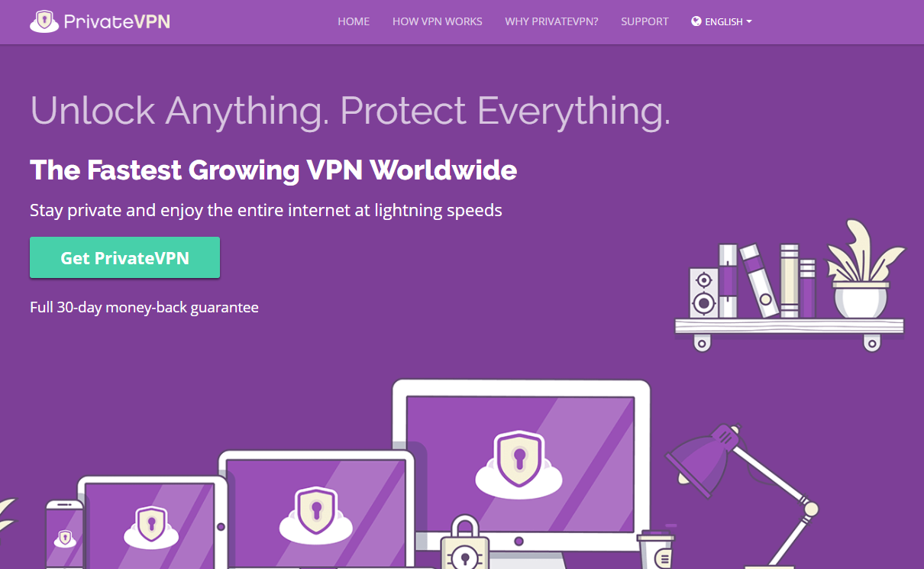Go to the Home menu item
Screen dimensions: 924x569
pos(354,21)
